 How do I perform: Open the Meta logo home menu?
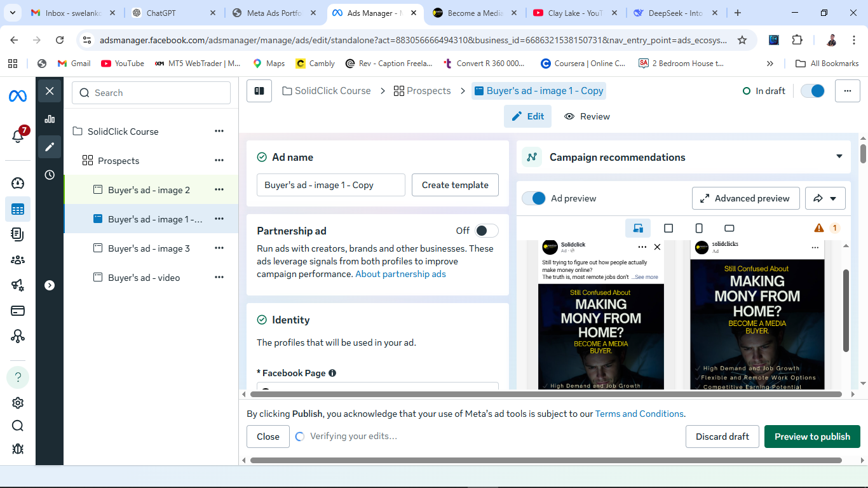(18, 96)
